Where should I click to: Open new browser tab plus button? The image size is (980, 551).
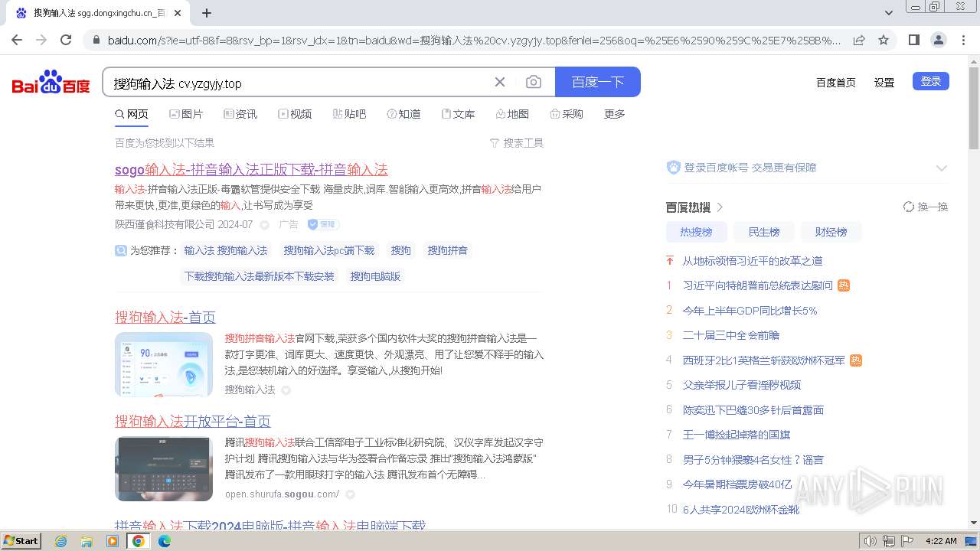click(207, 13)
